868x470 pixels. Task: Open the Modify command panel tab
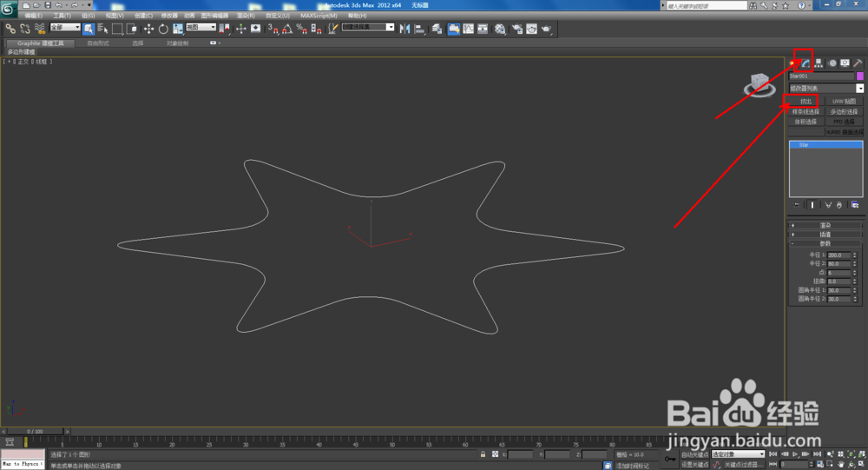tap(806, 63)
